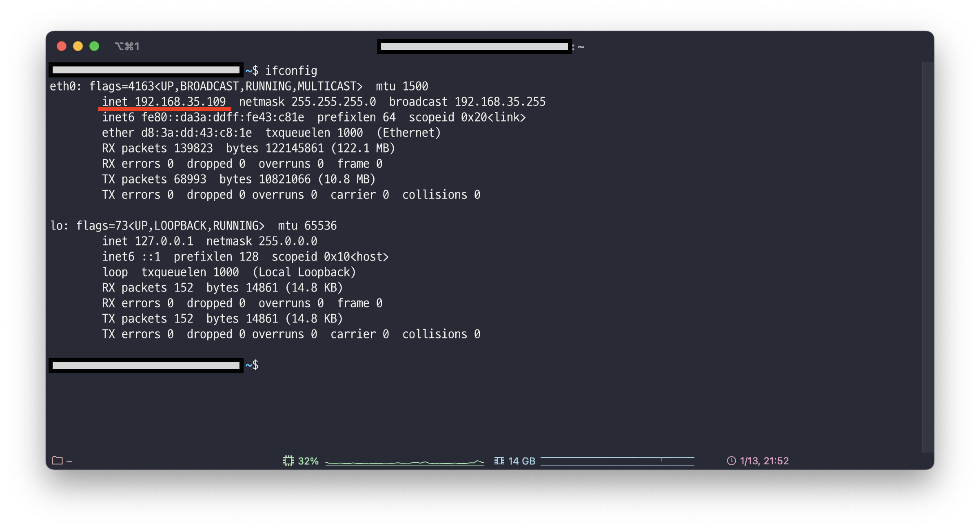
Task: Click the terminal's vertical scrollbar
Action: coord(927,257)
